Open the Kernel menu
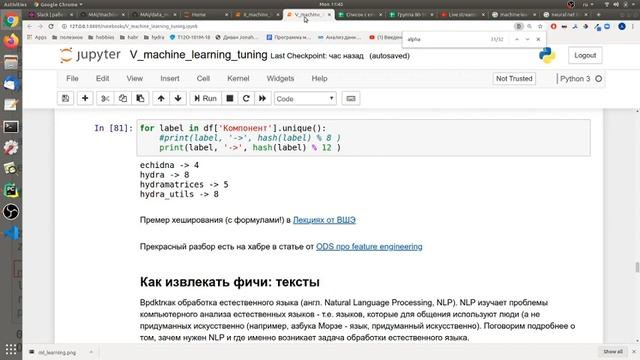 tap(238, 78)
